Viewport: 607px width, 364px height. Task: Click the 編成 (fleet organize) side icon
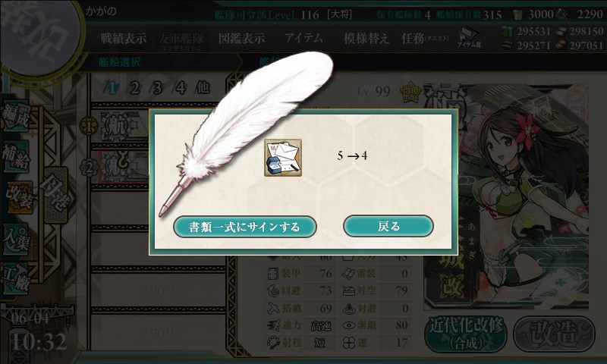tap(15, 115)
